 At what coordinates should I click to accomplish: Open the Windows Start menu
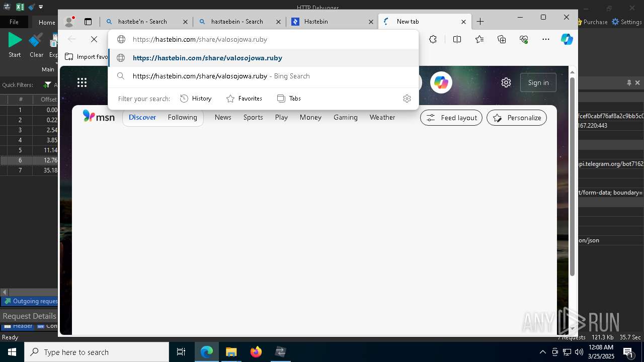point(12,352)
